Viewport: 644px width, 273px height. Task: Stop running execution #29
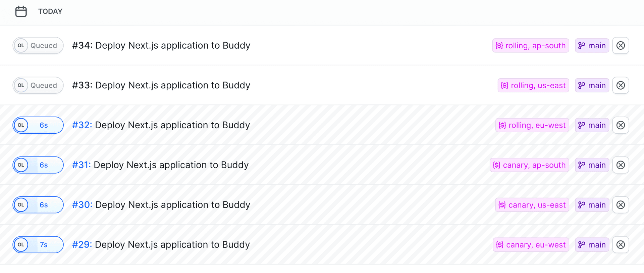[621, 245]
